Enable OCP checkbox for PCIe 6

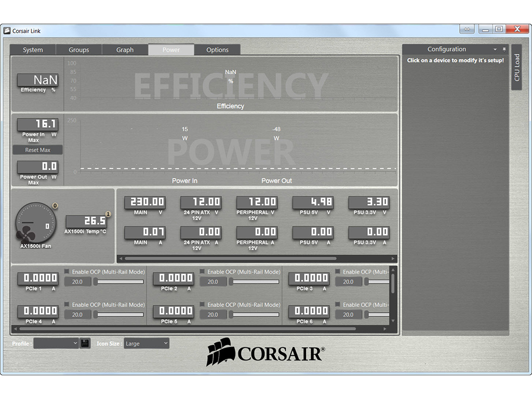tap(338, 304)
